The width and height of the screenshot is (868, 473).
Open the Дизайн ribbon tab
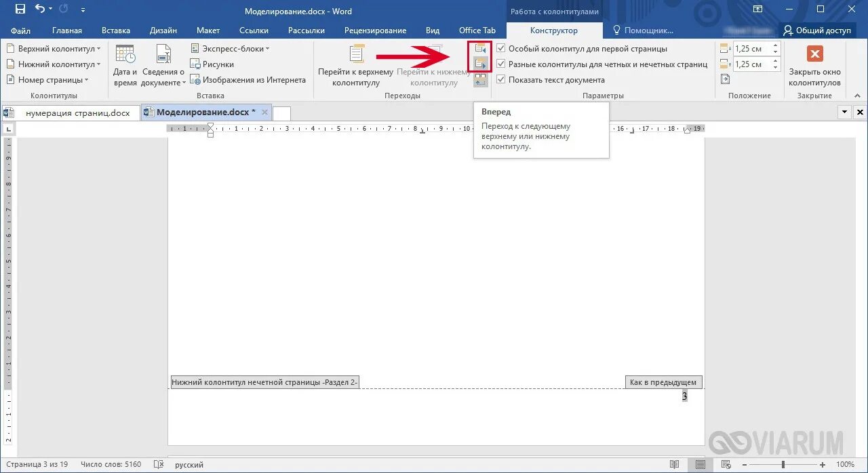pyautogui.click(x=163, y=30)
